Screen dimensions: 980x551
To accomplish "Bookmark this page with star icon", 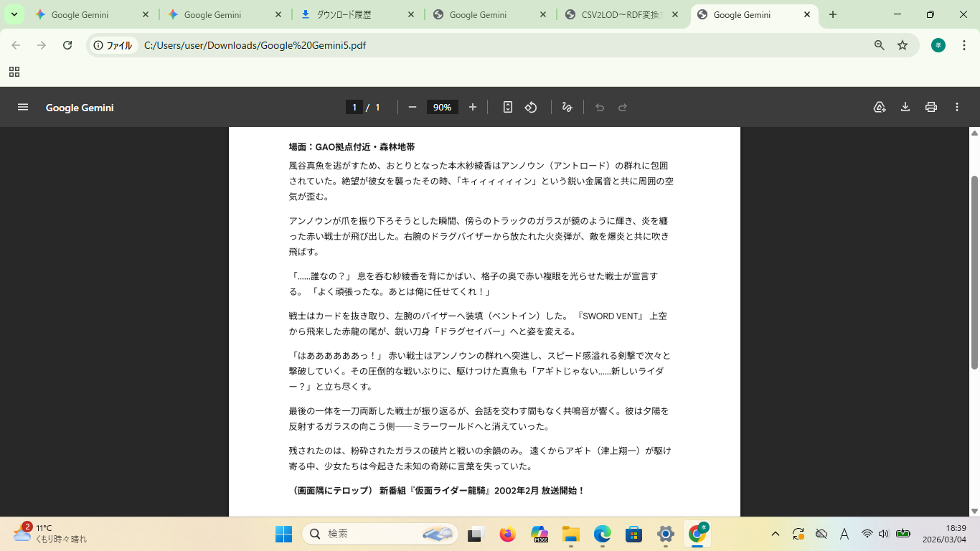I will click(x=903, y=45).
